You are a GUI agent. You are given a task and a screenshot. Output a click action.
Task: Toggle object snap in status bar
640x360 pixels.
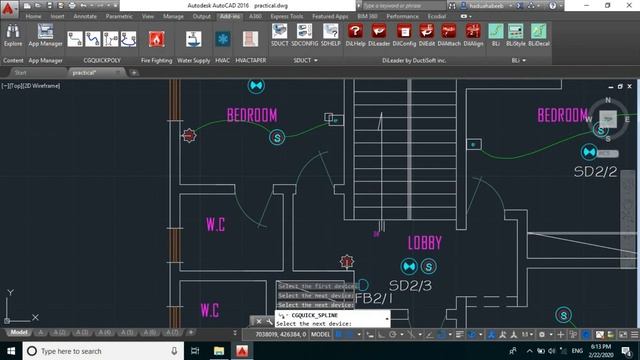tap(441, 335)
